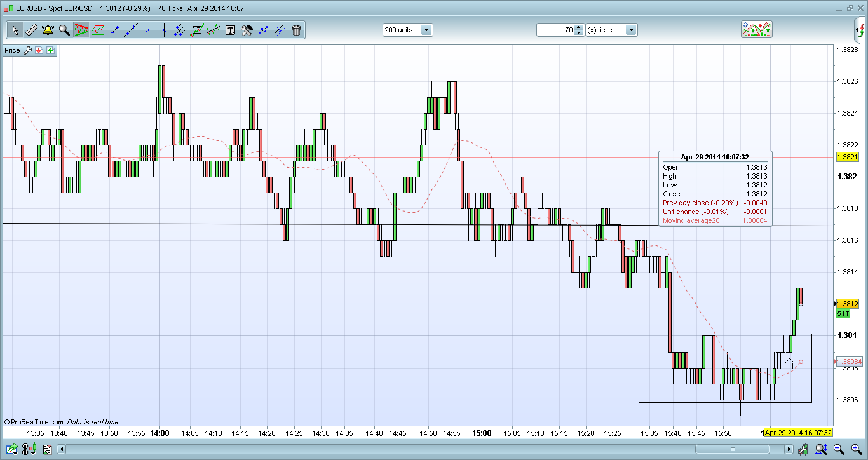Click the date label Apr 29 2014 16:07:32

798,433
